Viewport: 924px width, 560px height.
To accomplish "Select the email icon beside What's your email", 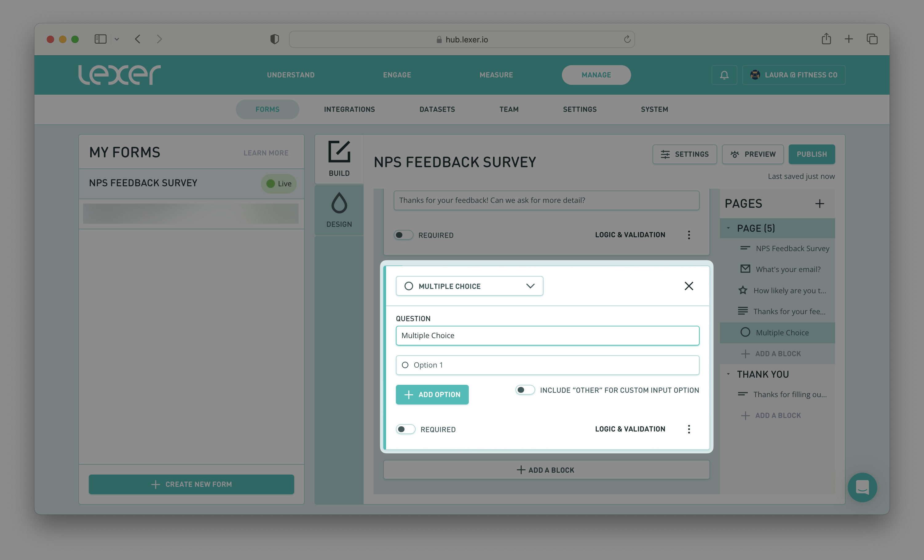I will point(745,269).
